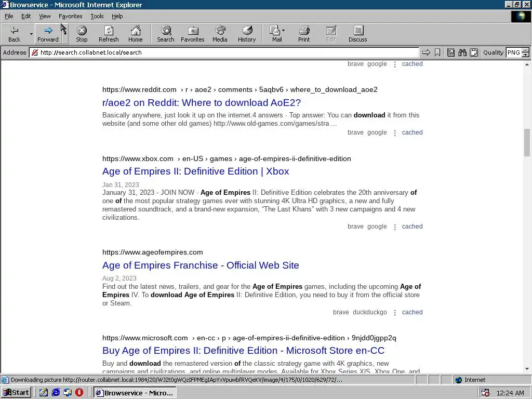532x399 pixels.
Task: Click the https://www.xbox.com result URL
Action: click(138, 158)
